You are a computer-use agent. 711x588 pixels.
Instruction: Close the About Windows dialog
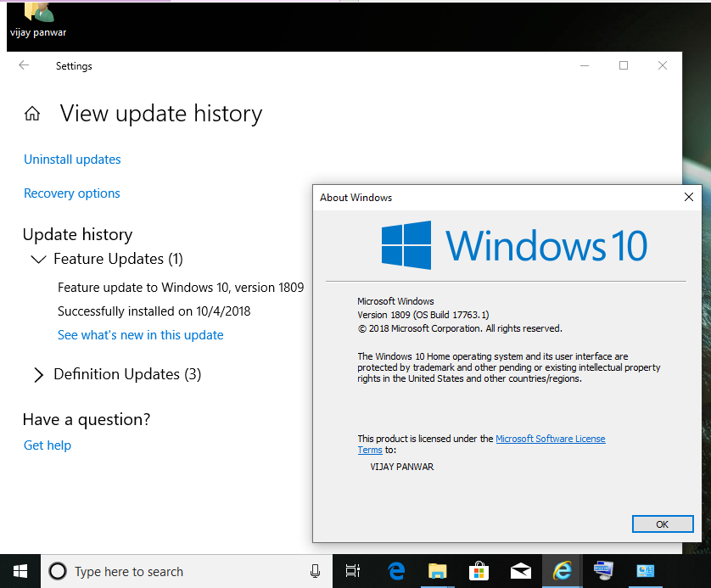click(x=688, y=197)
